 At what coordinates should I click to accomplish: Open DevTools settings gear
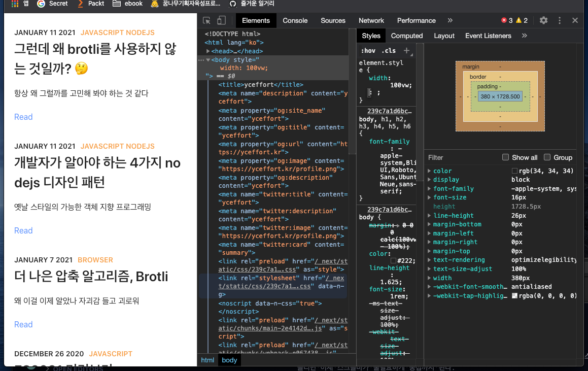point(543,21)
